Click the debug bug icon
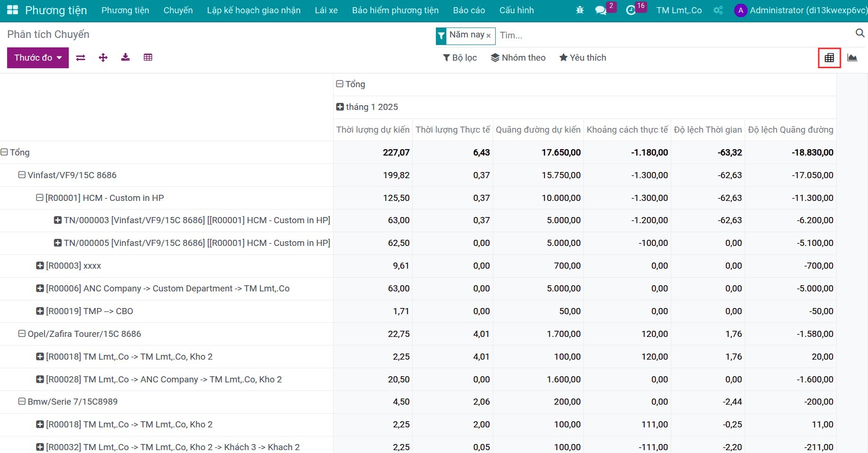 (x=580, y=10)
